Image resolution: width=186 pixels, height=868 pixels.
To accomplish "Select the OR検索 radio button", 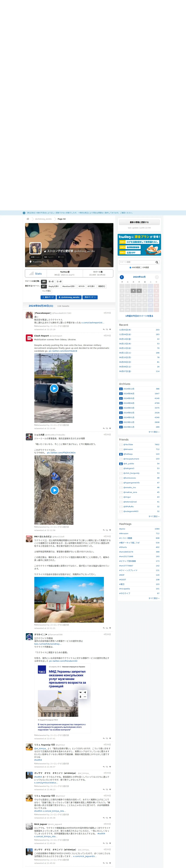I will point(141,267).
